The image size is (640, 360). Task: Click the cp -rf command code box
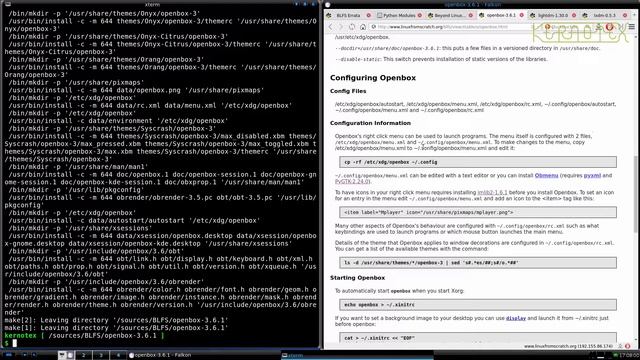point(478,162)
